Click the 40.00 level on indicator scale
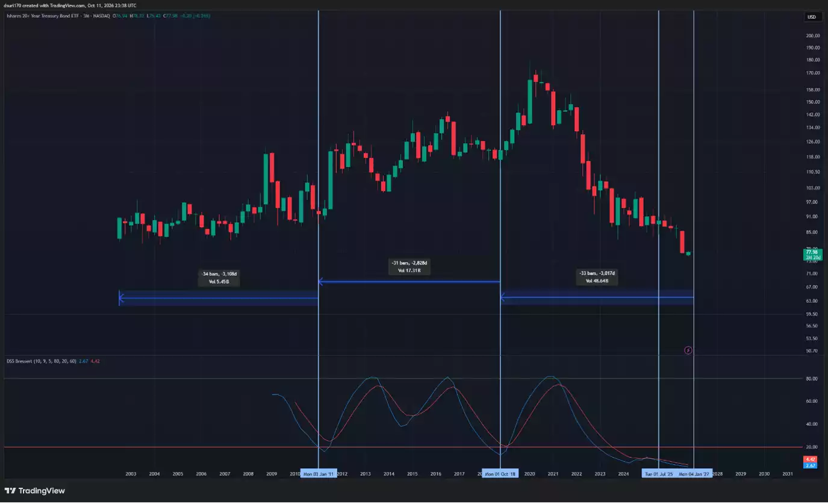Image resolution: width=828 pixels, height=504 pixels. 811,425
